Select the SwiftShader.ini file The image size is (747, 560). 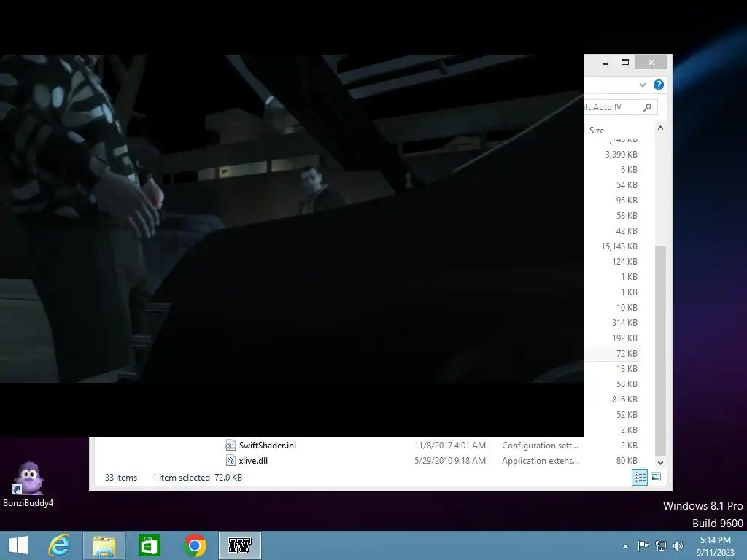267,446
